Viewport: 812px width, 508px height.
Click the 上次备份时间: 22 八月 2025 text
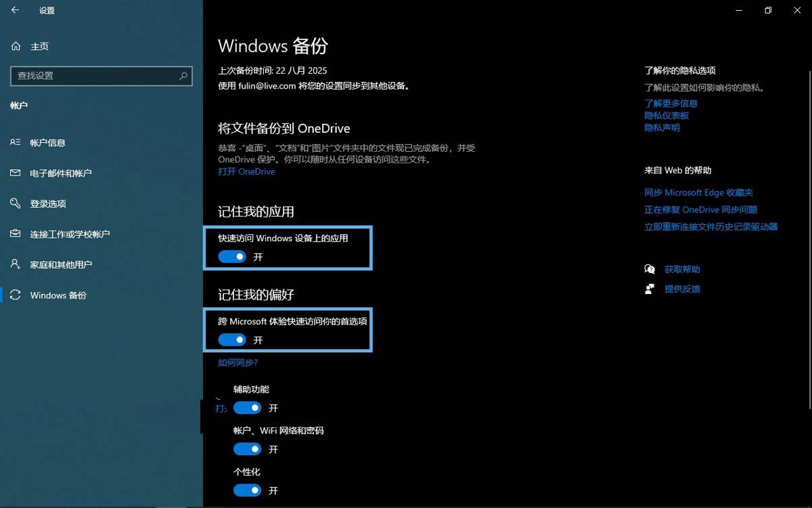pos(272,70)
